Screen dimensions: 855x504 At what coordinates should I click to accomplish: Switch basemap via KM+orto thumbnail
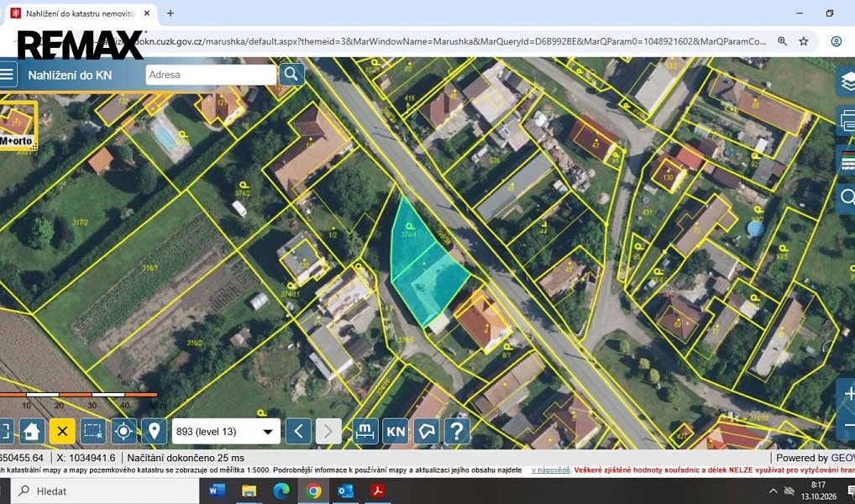(18, 125)
